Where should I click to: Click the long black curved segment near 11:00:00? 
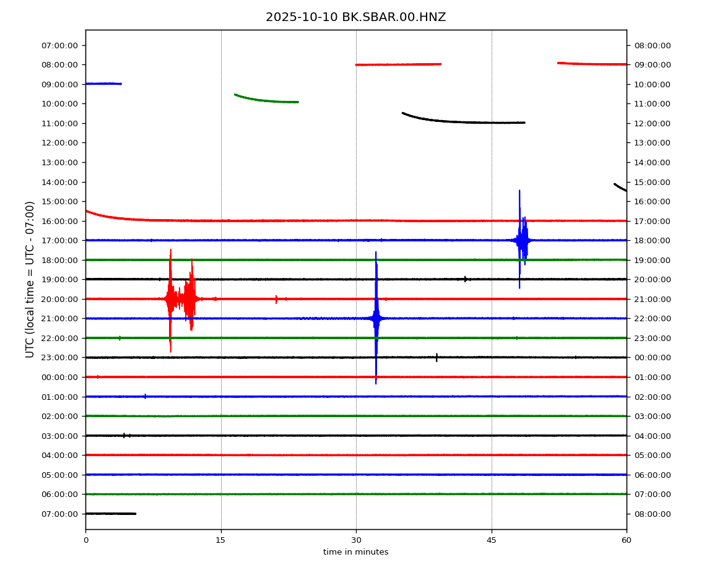coord(464,121)
